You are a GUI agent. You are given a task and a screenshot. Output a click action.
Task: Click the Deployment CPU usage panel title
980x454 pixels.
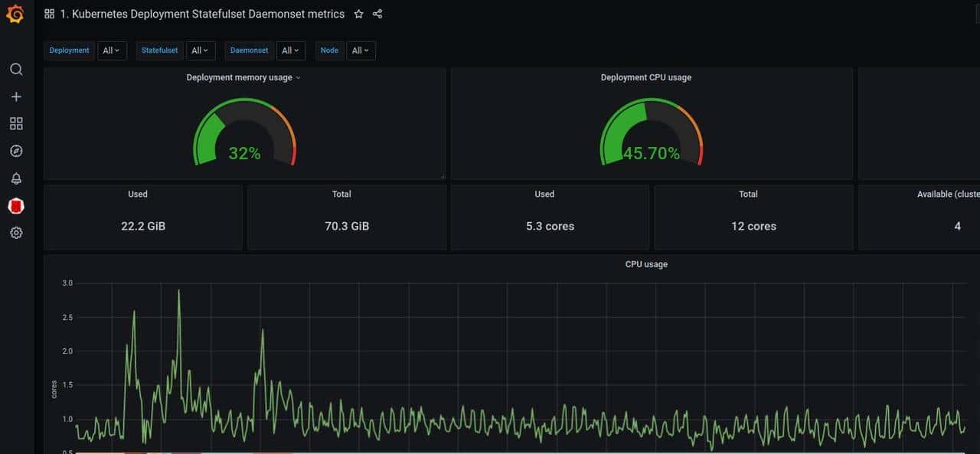(x=645, y=77)
